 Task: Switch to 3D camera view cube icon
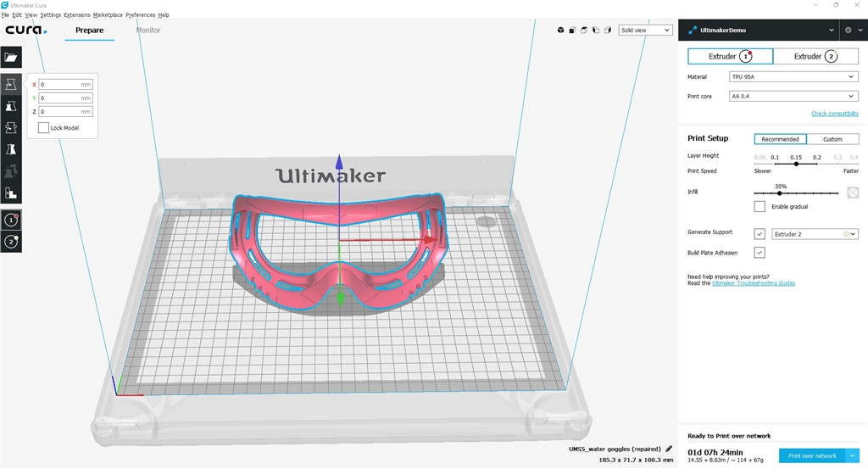pyautogui.click(x=561, y=31)
